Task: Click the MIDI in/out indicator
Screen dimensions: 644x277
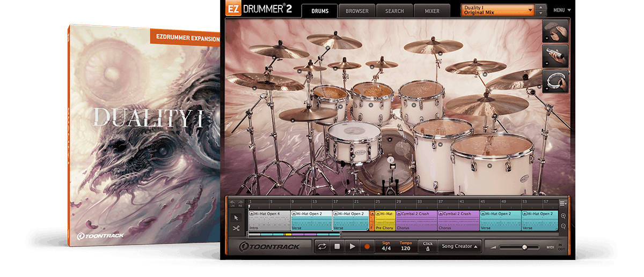Action: coord(555,246)
